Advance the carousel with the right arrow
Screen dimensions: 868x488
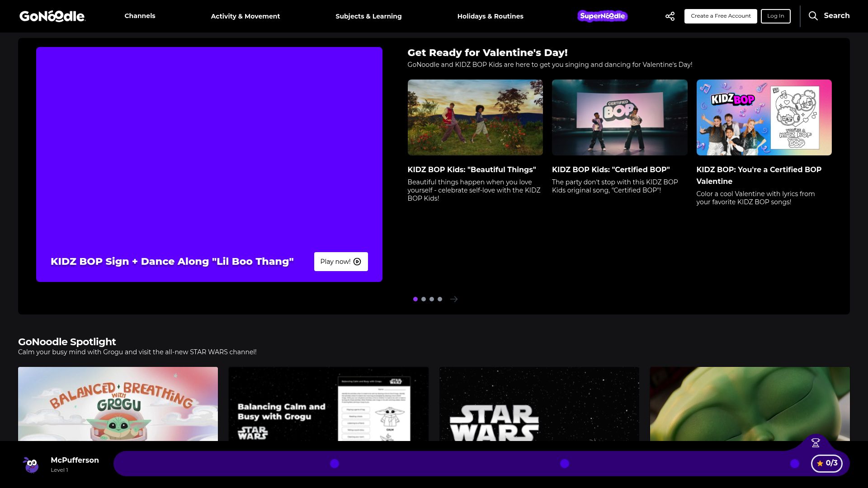coord(454,299)
